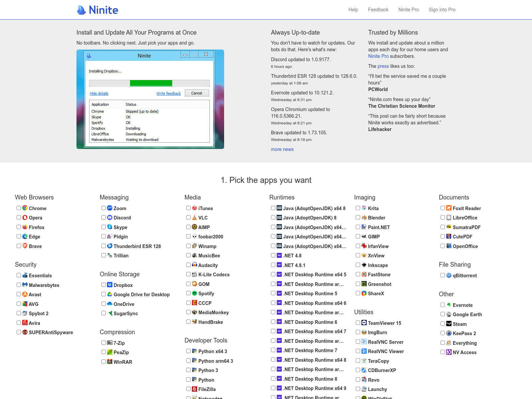This screenshot has width=532, height=399.
Task: Tick the .NET 4.8.1 checkbox
Action: 273,265
